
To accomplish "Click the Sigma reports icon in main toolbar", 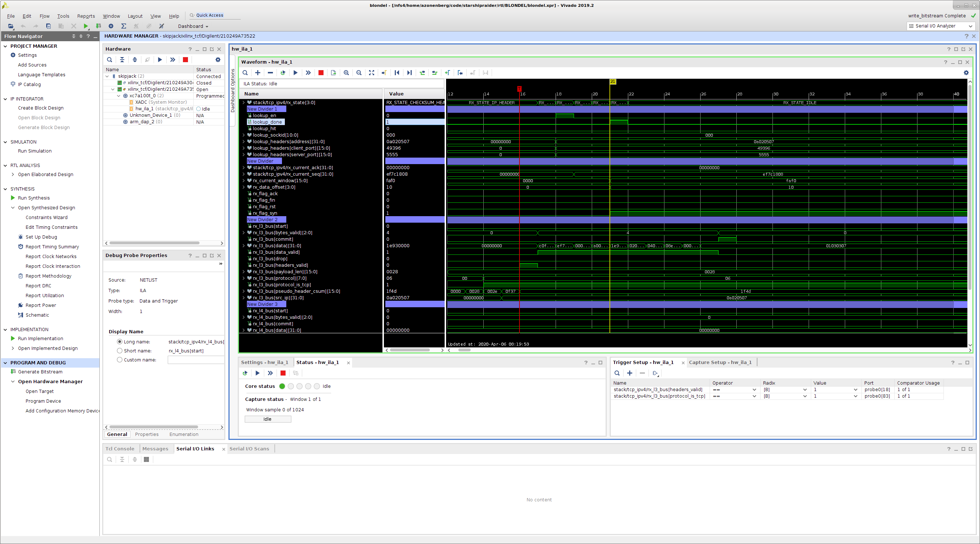I will (x=124, y=26).
